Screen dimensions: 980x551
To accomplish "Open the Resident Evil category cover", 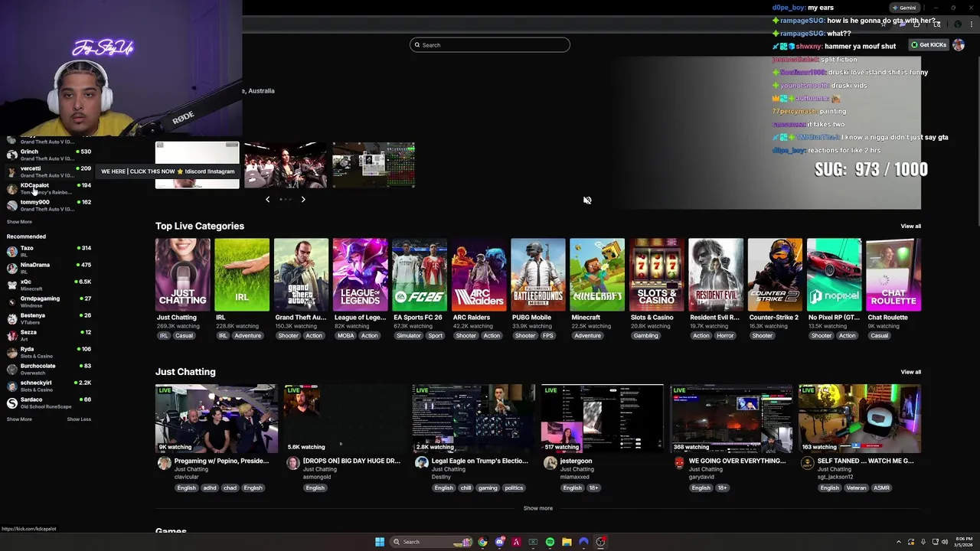I will click(716, 275).
